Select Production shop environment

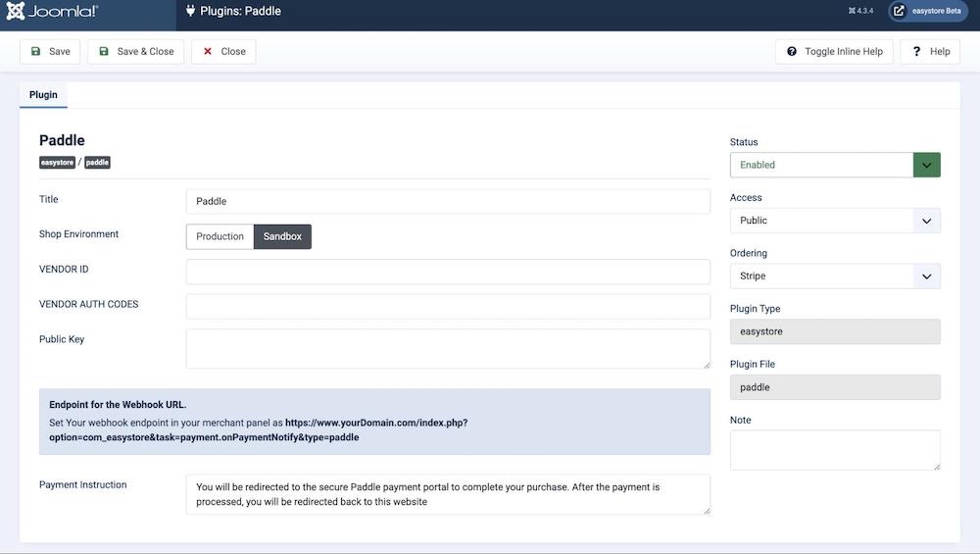[220, 236]
